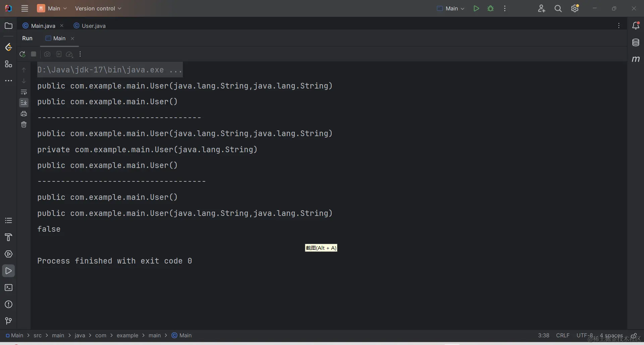The width and height of the screenshot is (644, 345).
Task: Click the example breadcrumb in status bar
Action: [x=127, y=335]
